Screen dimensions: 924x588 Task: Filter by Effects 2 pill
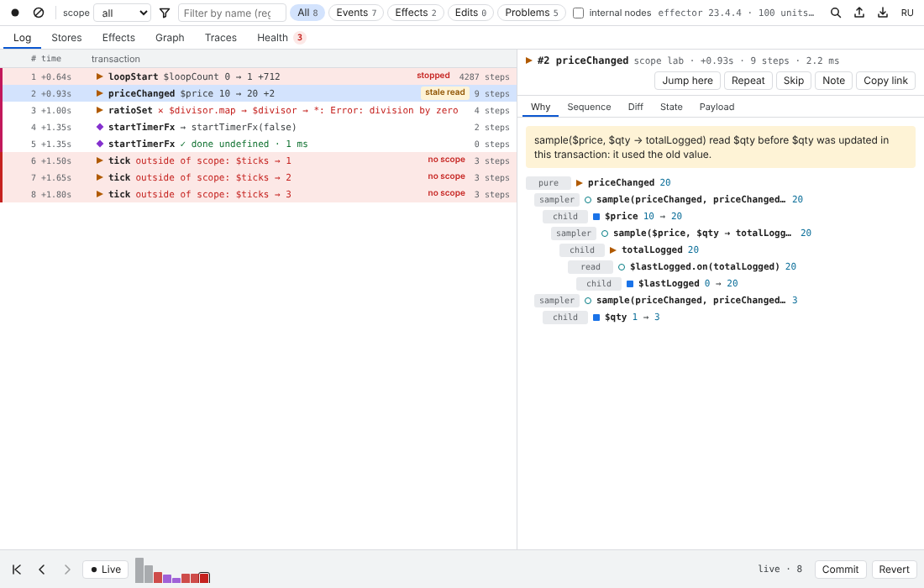[416, 13]
